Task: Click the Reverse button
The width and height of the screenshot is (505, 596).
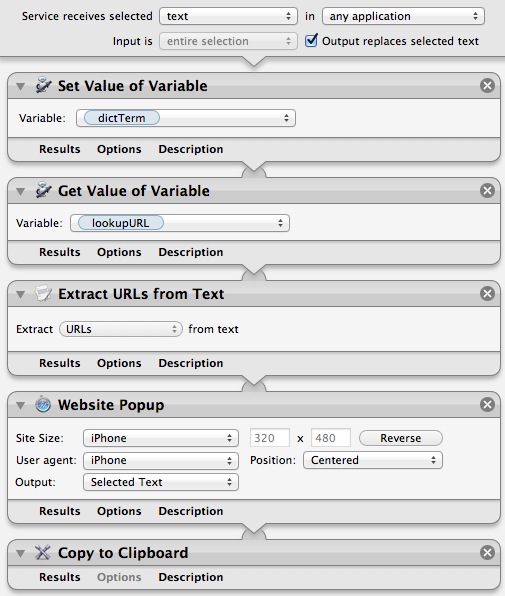Action: click(x=401, y=438)
